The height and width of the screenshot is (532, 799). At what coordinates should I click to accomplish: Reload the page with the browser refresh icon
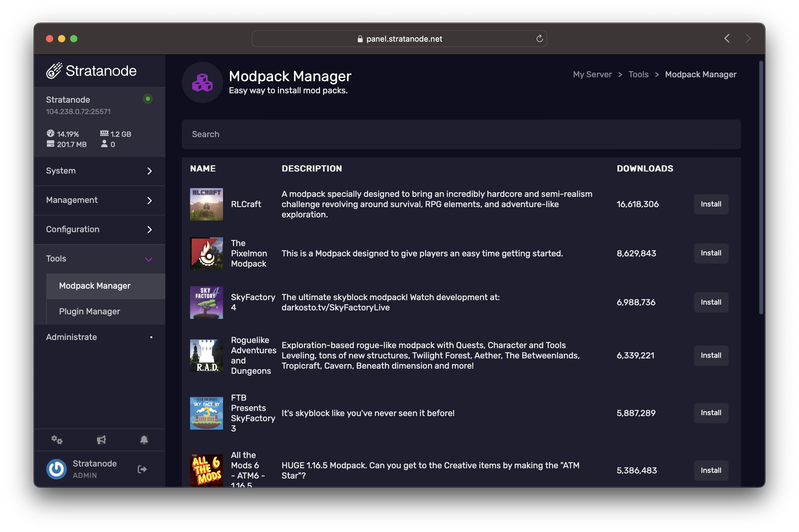coord(540,38)
